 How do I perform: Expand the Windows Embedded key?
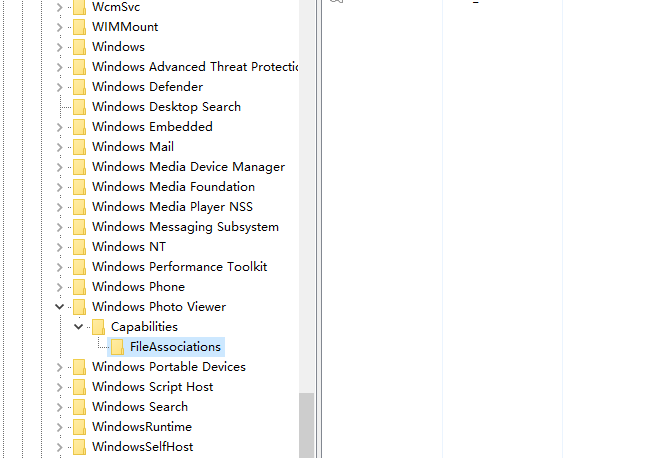click(60, 127)
